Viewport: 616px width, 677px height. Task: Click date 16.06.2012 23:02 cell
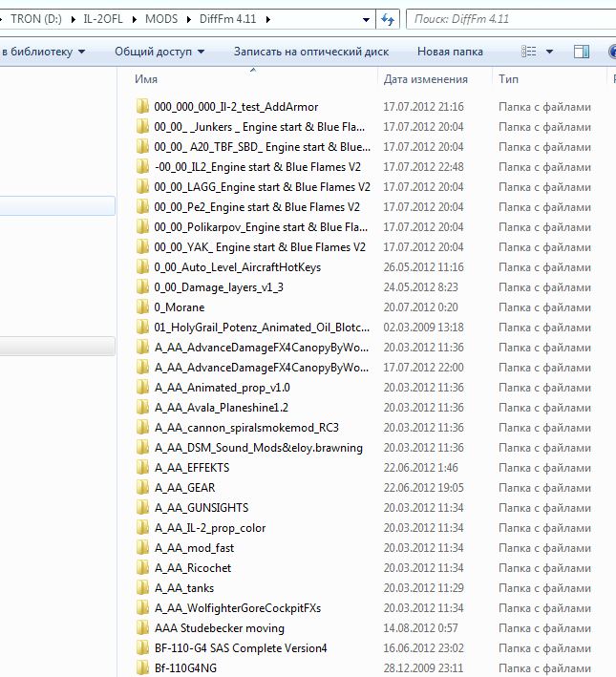pos(423,648)
